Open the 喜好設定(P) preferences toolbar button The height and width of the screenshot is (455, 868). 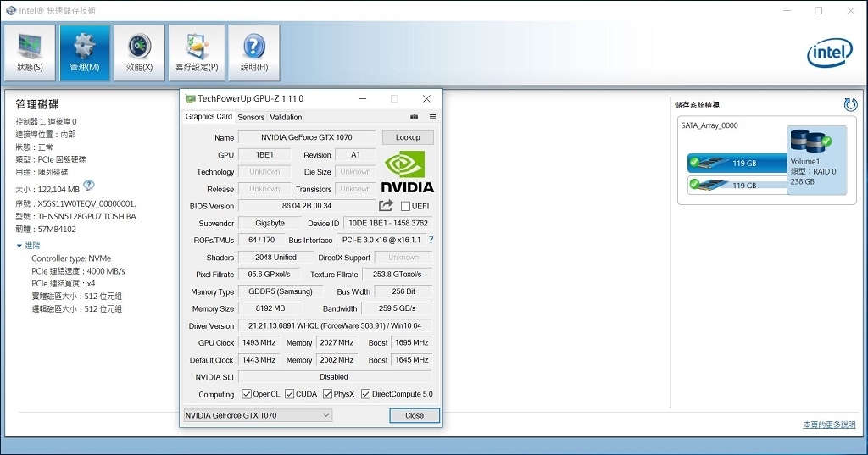pyautogui.click(x=197, y=53)
